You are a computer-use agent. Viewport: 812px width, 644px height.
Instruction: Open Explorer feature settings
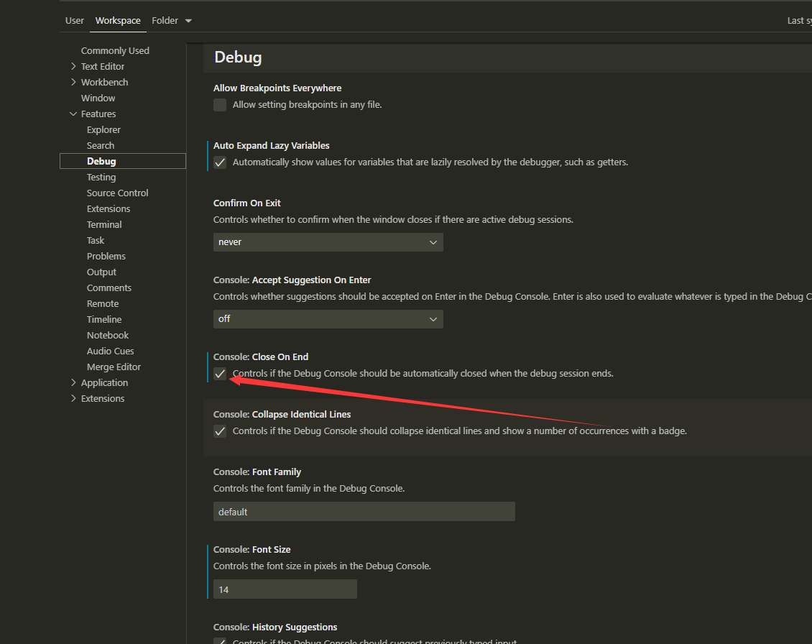(103, 129)
